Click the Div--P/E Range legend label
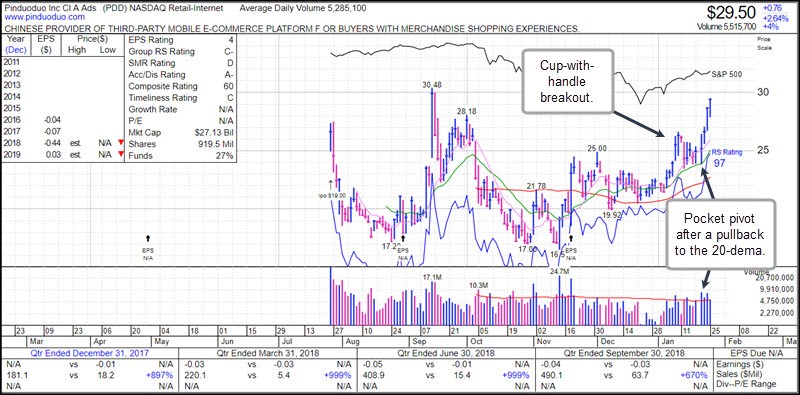 click(x=746, y=384)
